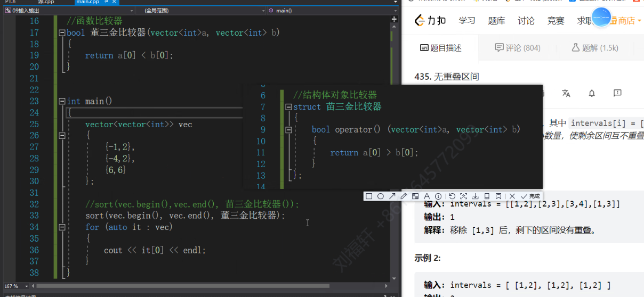
Task: Collapse the 董三金比较器 function block
Action: (x=62, y=33)
